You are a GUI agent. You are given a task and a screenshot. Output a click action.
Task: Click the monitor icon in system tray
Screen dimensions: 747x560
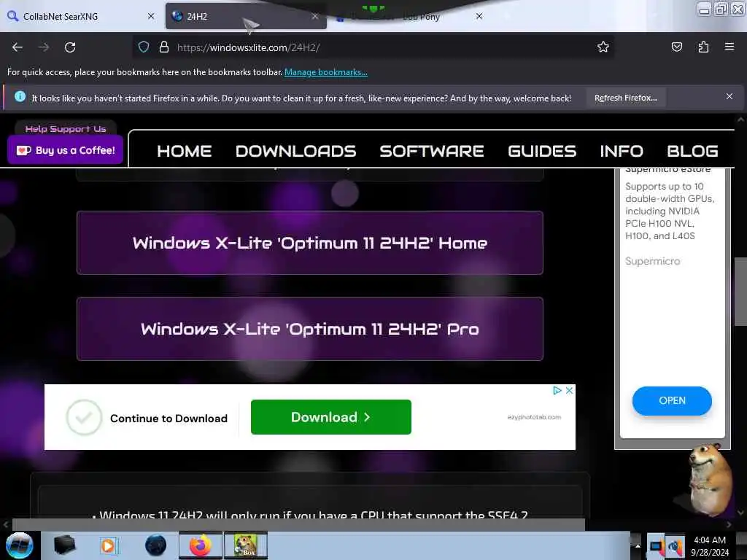[656, 547]
